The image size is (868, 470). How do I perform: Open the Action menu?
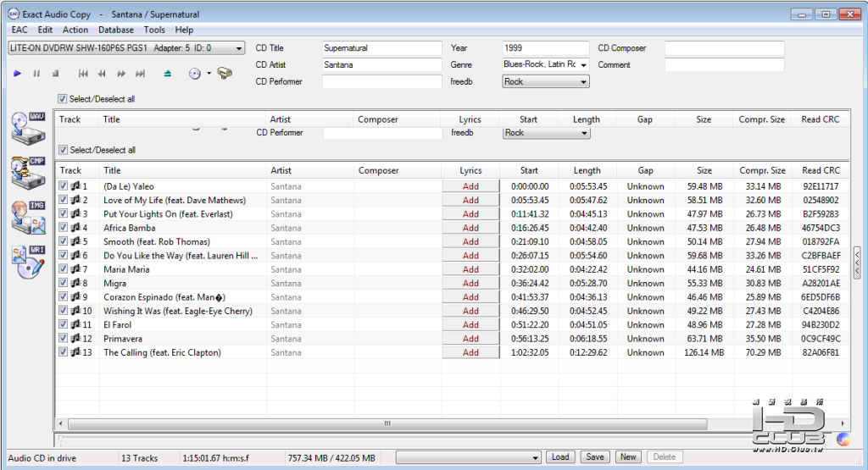coord(75,30)
